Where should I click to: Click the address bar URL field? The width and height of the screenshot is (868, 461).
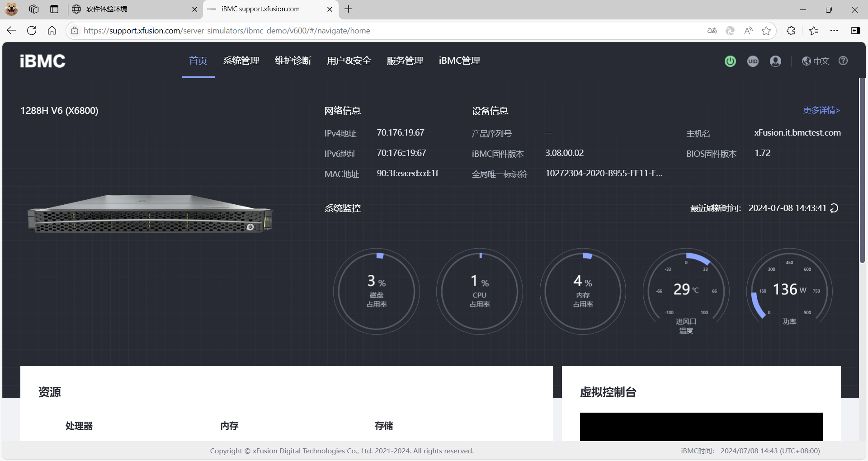pyautogui.click(x=389, y=31)
